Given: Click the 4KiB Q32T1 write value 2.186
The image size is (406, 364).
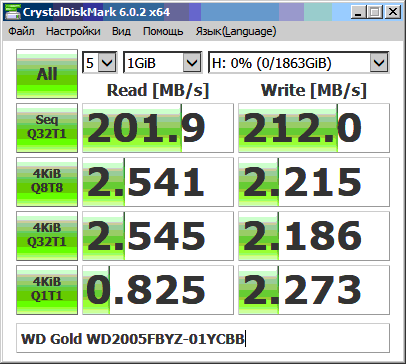Looking at the screenshot, I should (x=314, y=236).
